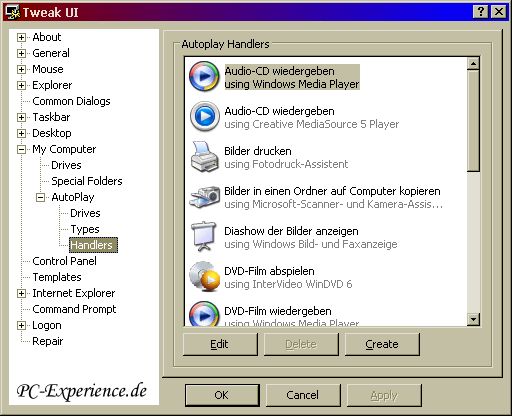
Task: Select the Explorer label in the tree
Action: coord(52,85)
